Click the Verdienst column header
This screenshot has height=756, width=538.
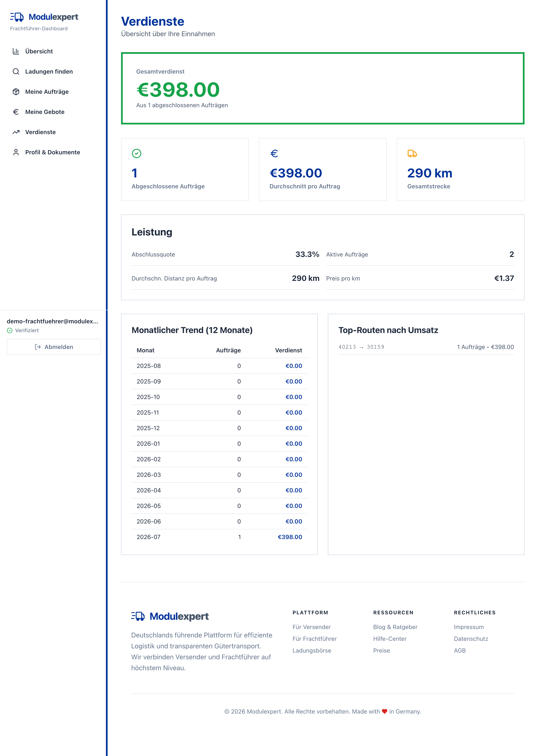coord(289,350)
